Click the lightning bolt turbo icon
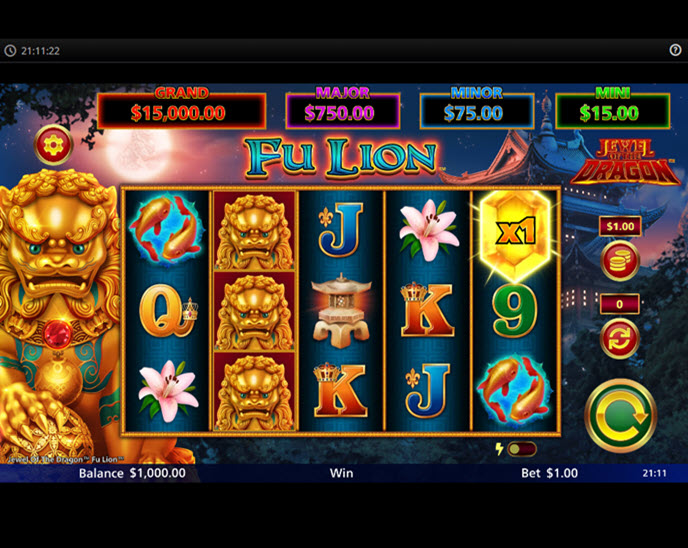Image resolution: width=688 pixels, height=548 pixels. (x=499, y=449)
